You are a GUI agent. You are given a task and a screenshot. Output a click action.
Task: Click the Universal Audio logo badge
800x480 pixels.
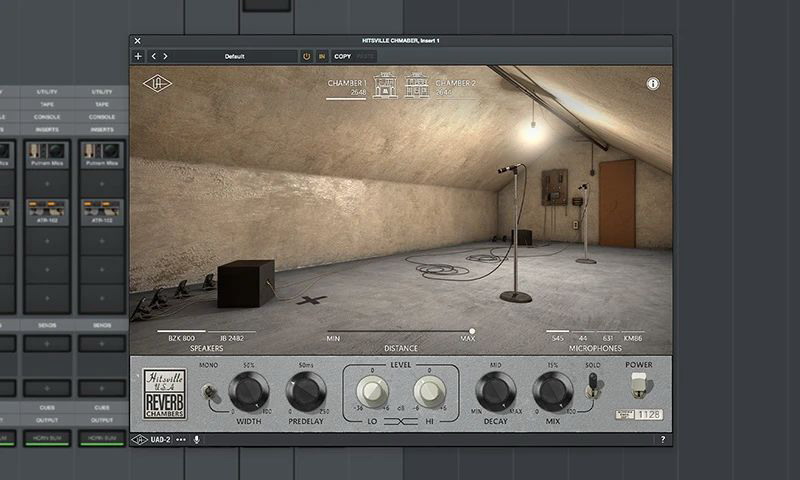click(155, 84)
